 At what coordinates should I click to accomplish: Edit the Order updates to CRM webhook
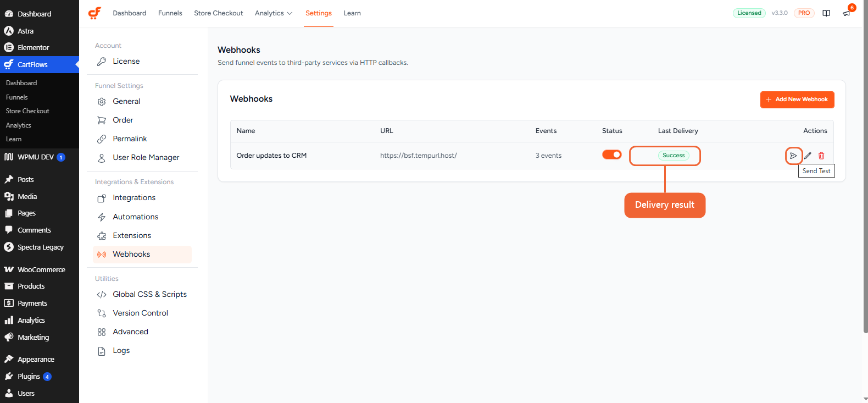point(808,156)
